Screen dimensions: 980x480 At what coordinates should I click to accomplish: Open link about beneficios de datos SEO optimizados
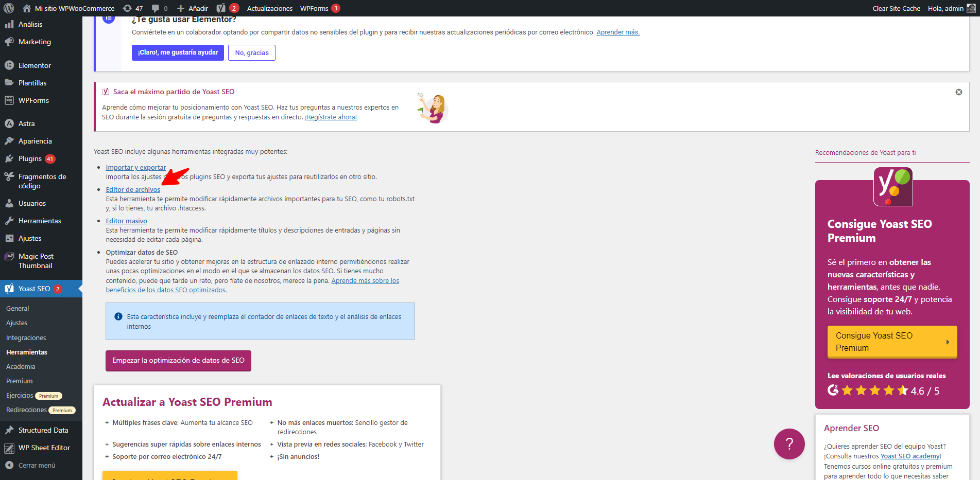click(252, 286)
